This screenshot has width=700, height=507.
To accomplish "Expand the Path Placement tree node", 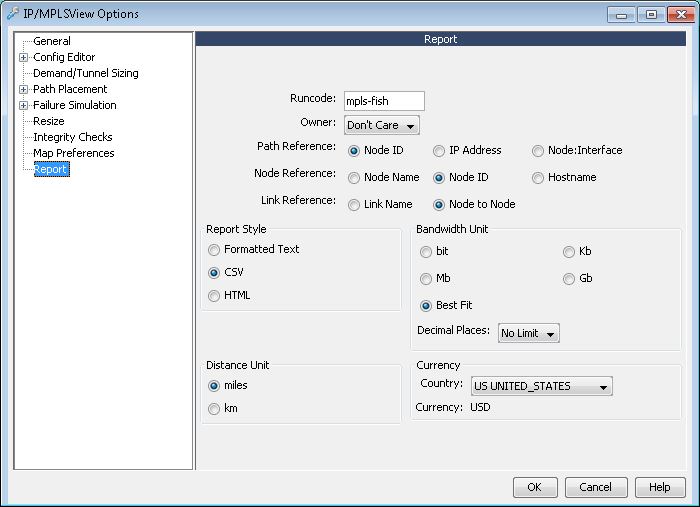I will (x=23, y=89).
